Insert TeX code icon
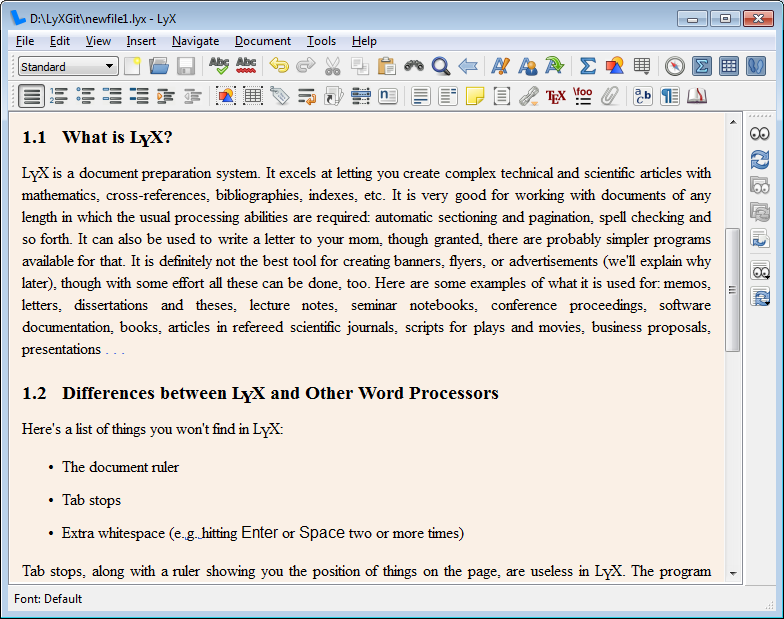 coord(556,96)
